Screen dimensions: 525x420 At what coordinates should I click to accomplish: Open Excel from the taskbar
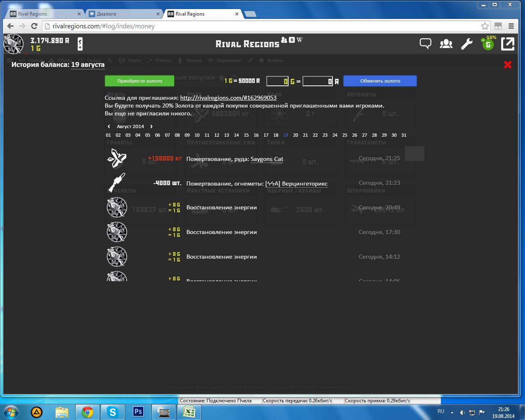(189, 412)
